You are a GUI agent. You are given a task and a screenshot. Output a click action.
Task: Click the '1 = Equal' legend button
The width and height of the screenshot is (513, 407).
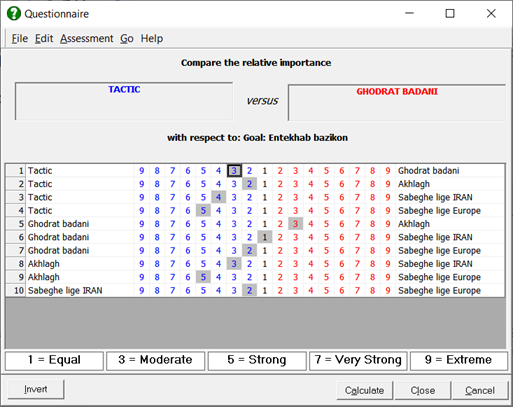pos(54,360)
